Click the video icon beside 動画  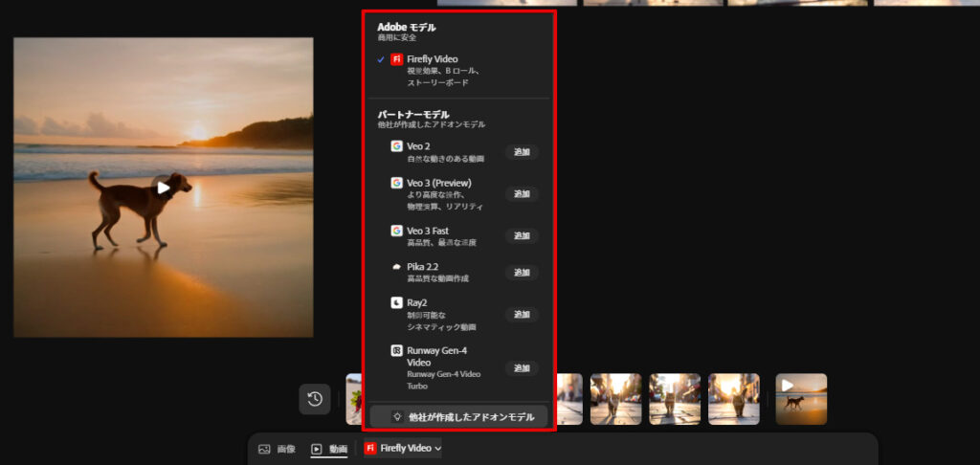coord(317,449)
